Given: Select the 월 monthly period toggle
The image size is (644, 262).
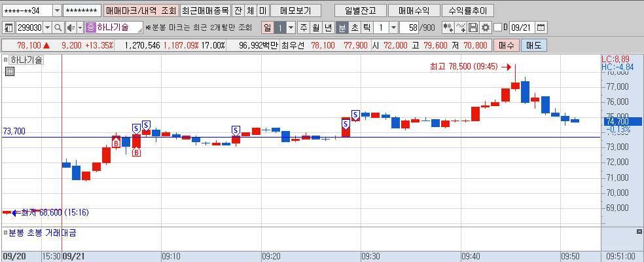Looking at the screenshot, I should click(x=315, y=28).
